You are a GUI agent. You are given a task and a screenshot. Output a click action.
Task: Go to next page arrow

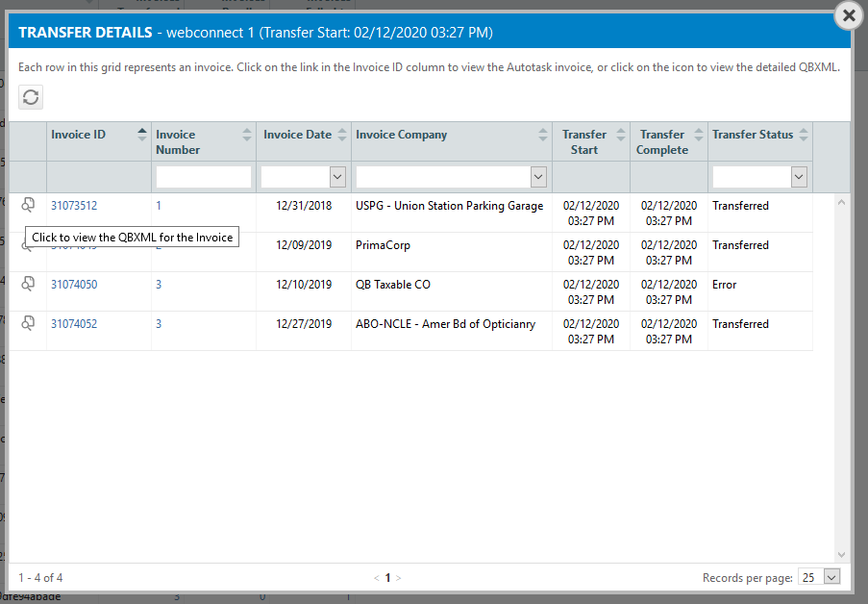click(x=399, y=578)
